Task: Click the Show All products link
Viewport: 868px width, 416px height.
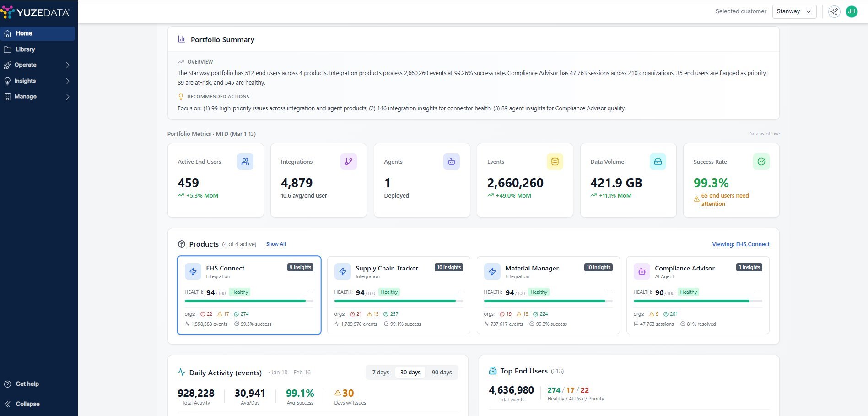Action: [x=276, y=244]
